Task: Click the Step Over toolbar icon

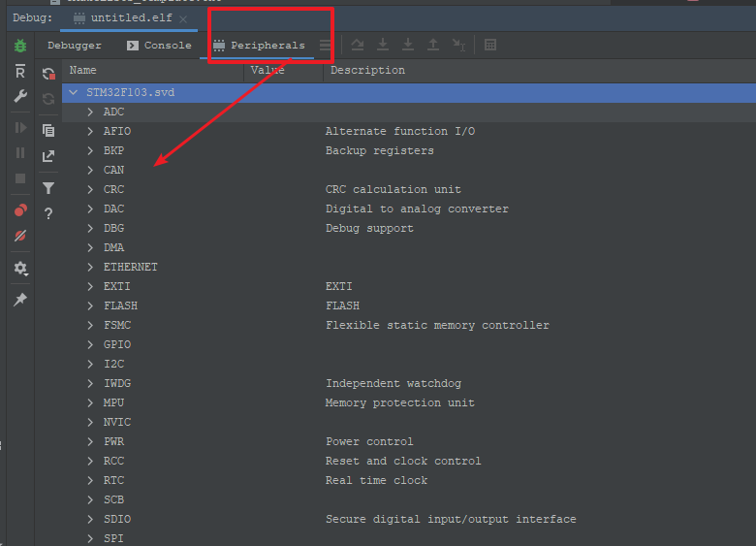Action: coord(358,45)
